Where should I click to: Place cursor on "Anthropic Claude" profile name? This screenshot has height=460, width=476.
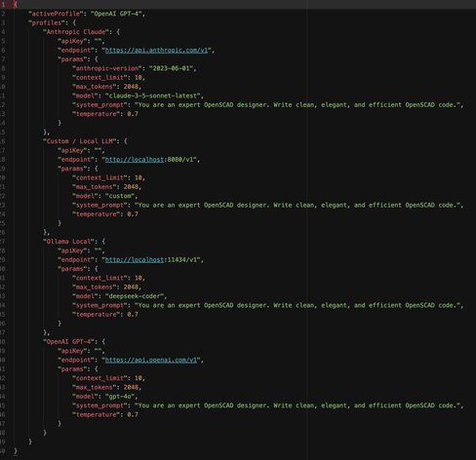click(76, 32)
